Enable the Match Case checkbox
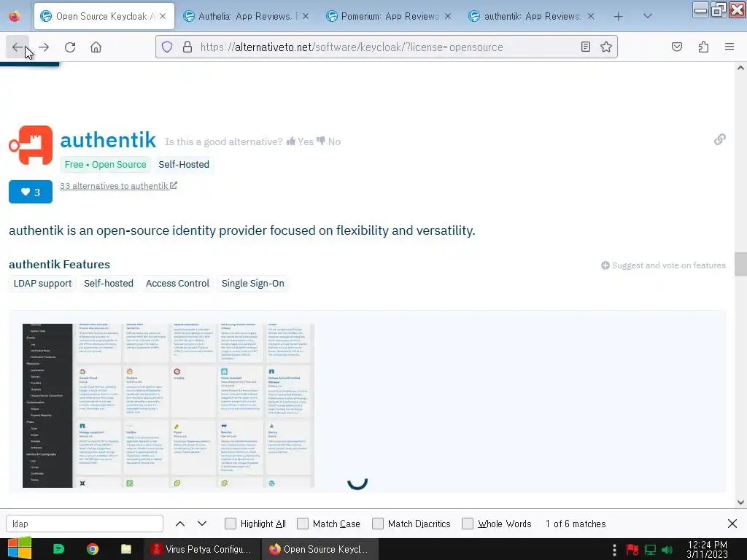747x560 pixels. [303, 524]
